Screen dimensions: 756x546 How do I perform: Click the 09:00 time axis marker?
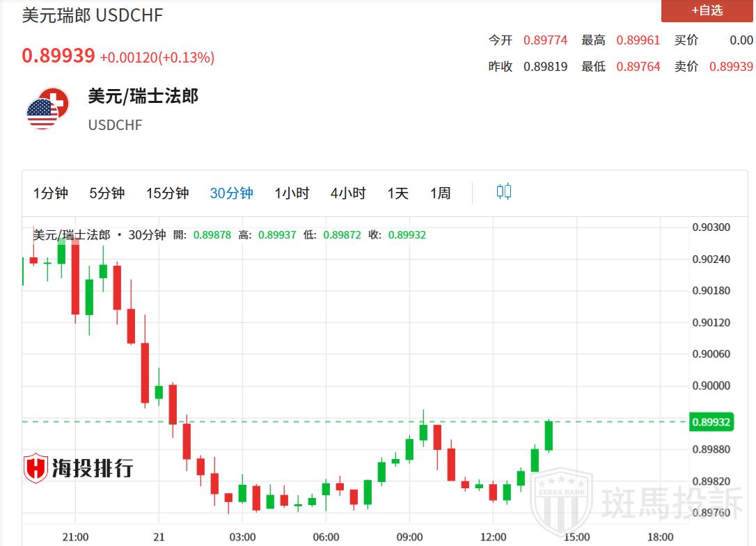point(409,537)
